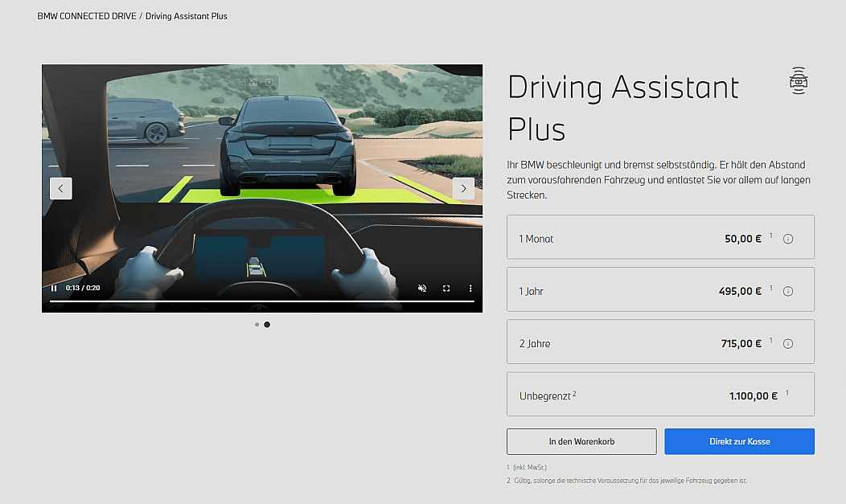846x504 pixels.
Task: Pause the video with the pause icon
Action: pos(54,289)
